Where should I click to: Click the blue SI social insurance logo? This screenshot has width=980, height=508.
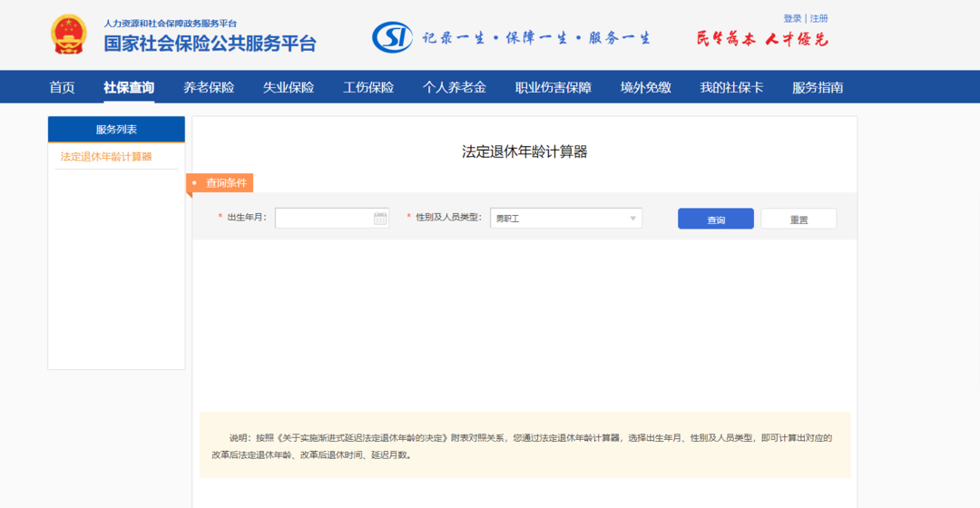[x=392, y=36]
